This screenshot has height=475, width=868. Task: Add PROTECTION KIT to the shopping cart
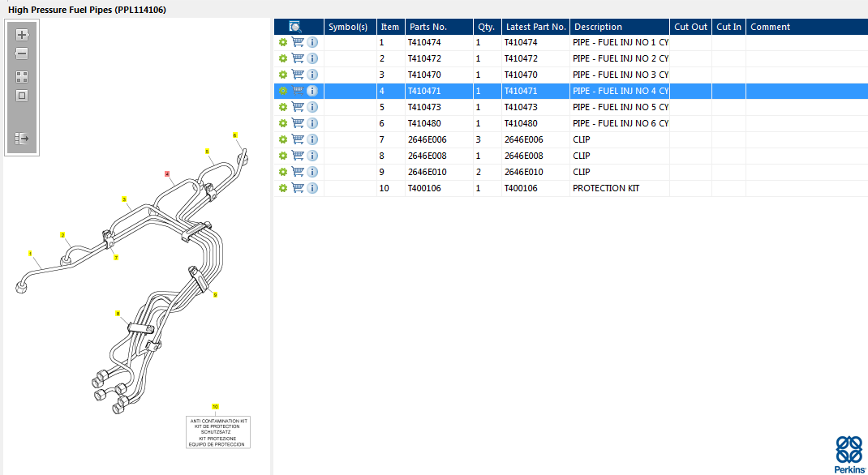(298, 188)
